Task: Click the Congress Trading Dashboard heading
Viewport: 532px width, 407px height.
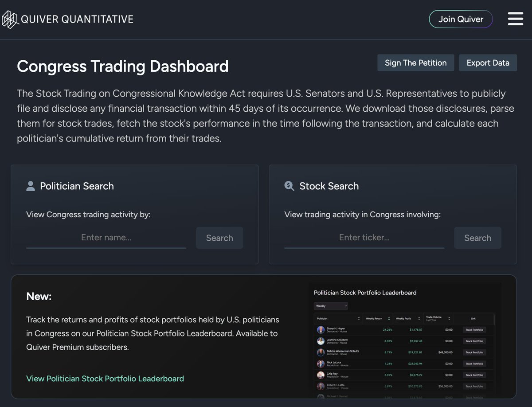Action: (x=123, y=66)
